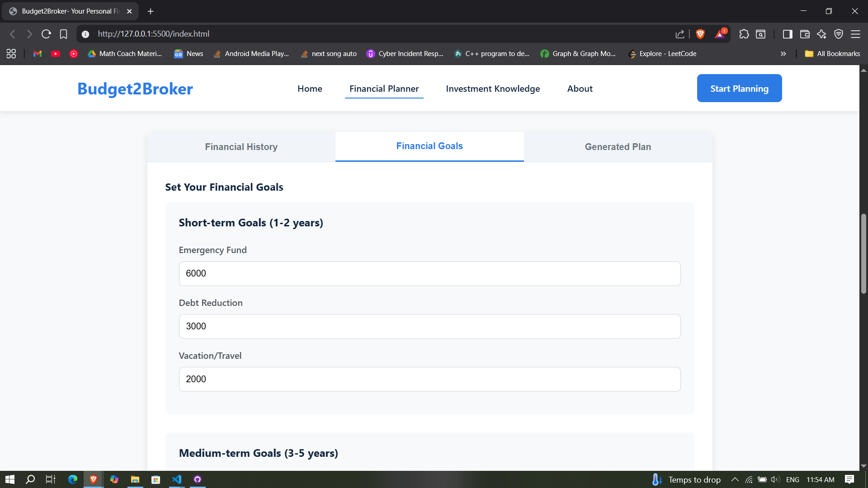
Task: Open the Extensions puzzle piece icon
Action: point(744,34)
